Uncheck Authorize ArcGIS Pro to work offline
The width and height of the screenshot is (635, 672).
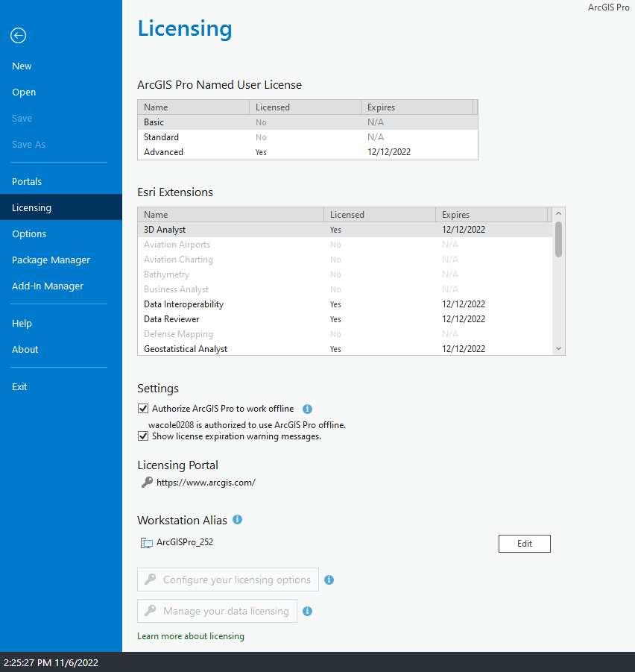coord(142,408)
